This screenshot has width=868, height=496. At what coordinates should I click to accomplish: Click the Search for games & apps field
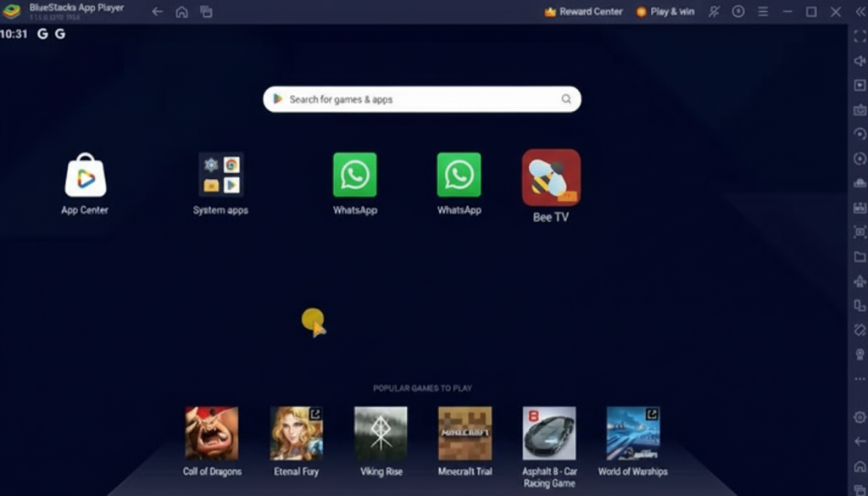point(421,99)
